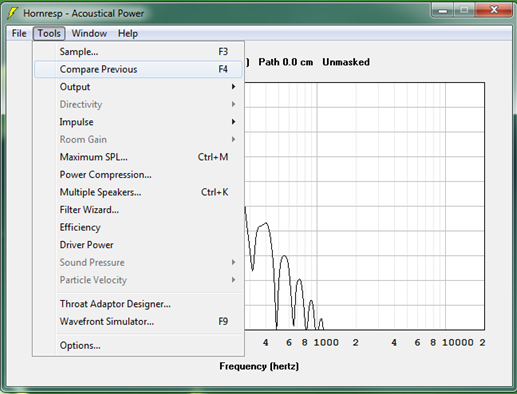Click the 10000 frequency axis tick

tap(458, 343)
